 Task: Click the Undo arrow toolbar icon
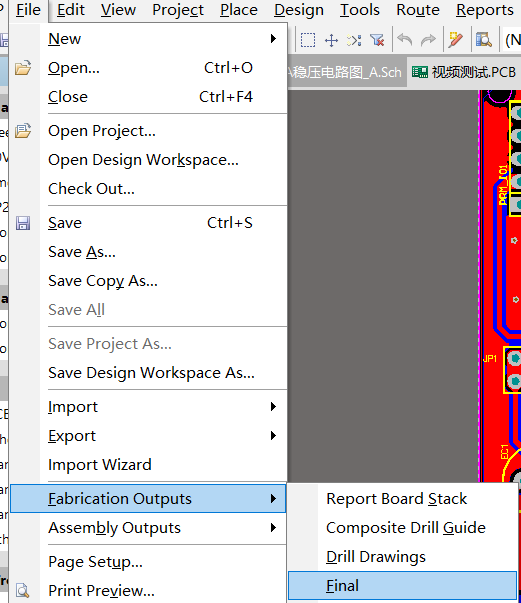(x=404, y=40)
